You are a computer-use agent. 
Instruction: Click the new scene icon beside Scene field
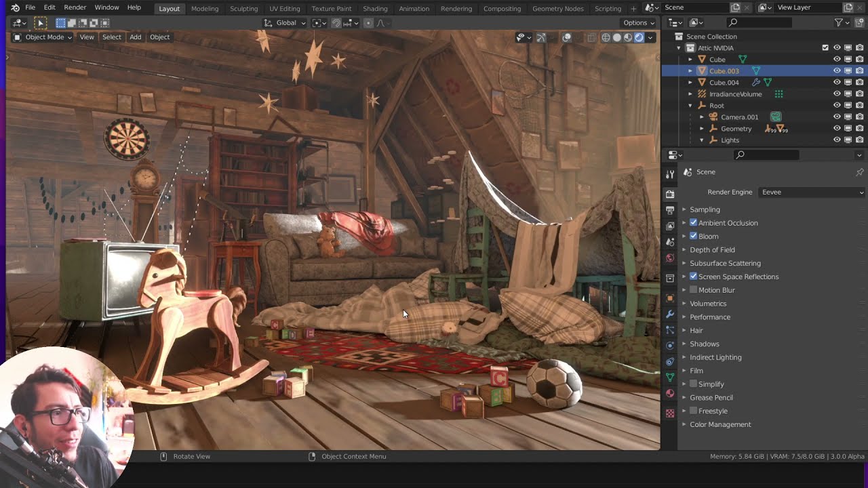(736, 7)
